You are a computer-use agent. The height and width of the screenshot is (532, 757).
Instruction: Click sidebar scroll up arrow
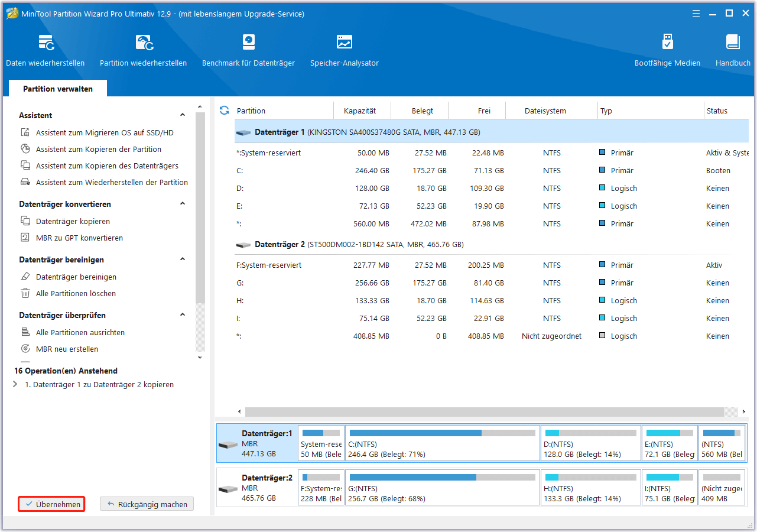click(x=200, y=106)
